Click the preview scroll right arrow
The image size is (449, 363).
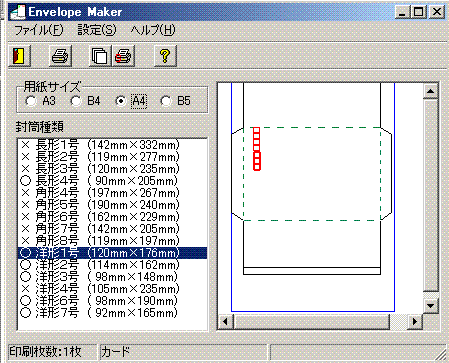tap(415, 322)
